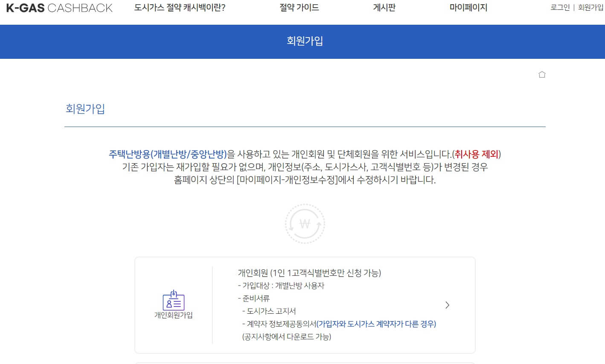Click the won symbol inside the dotted circle
Image resolution: width=605 pixels, height=364 pixels.
pos(304,223)
